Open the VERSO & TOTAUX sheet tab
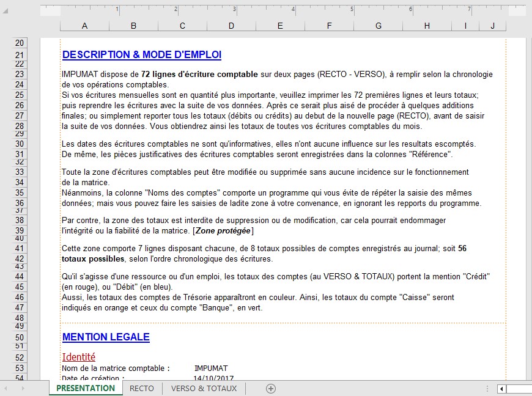Screen dimensions: 532x396 (204, 388)
